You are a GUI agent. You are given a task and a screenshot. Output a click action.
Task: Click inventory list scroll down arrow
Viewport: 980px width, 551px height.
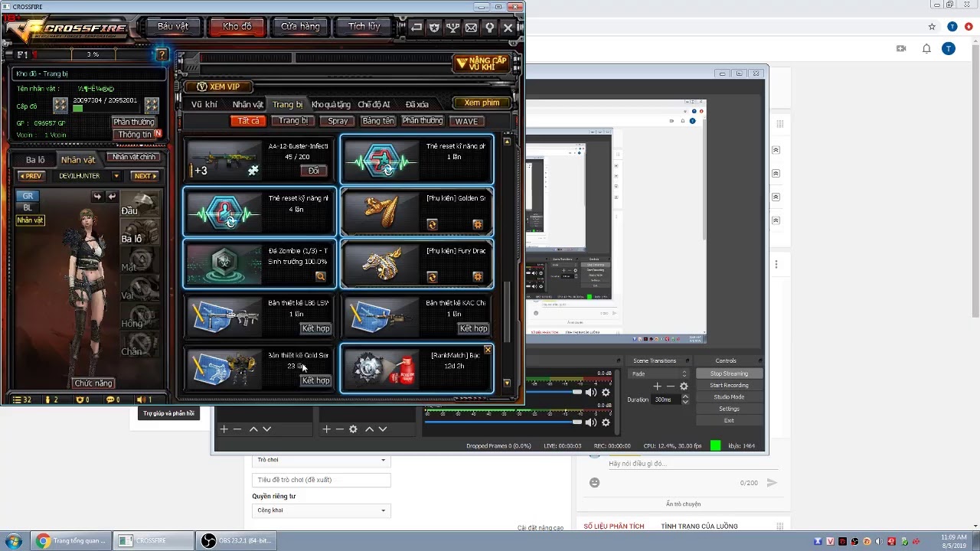point(507,383)
